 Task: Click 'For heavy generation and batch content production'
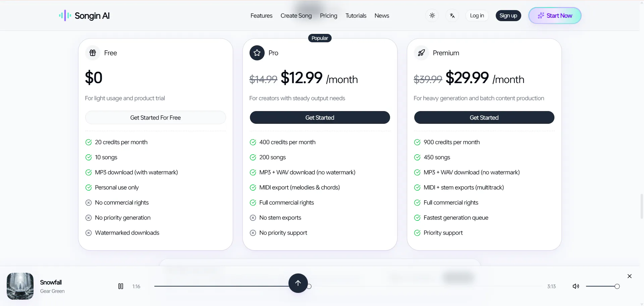click(479, 98)
